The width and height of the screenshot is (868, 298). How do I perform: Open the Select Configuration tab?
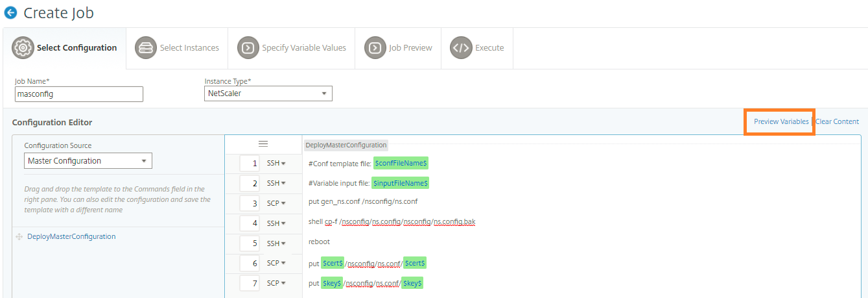[64, 48]
